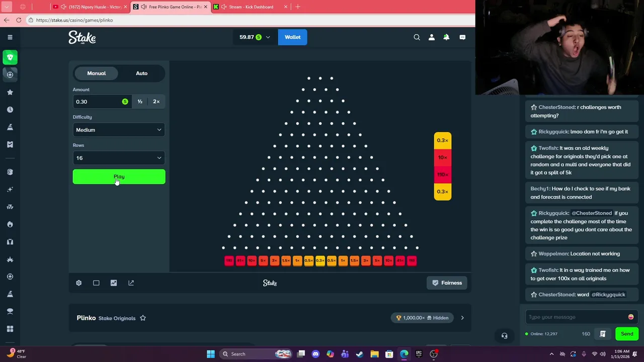Open search magnifier in Stake header

tap(417, 37)
